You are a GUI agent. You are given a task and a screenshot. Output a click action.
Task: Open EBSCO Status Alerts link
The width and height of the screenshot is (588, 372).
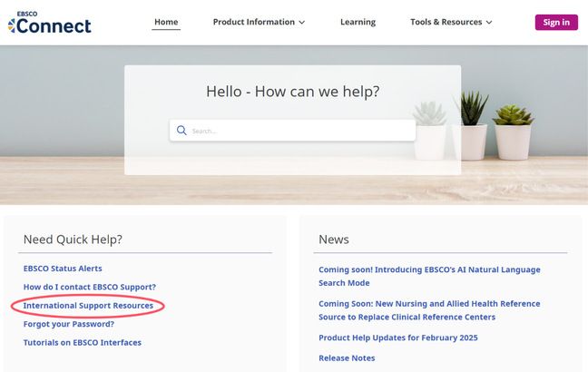pos(63,269)
